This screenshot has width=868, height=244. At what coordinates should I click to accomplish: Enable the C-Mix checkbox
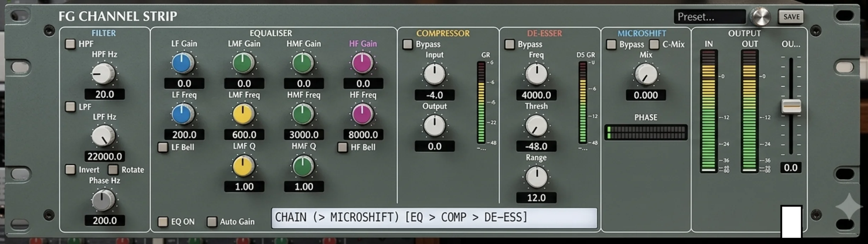pos(654,44)
